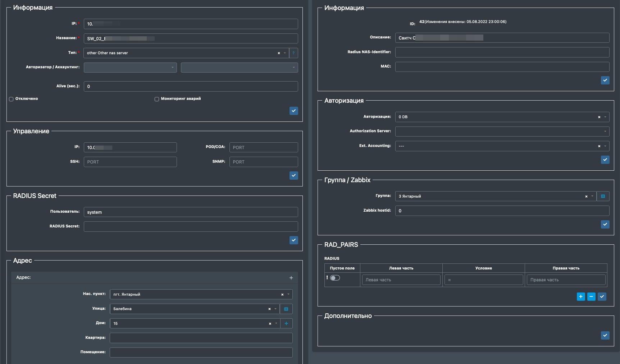Open the first Авторизатор dropdown

point(130,68)
